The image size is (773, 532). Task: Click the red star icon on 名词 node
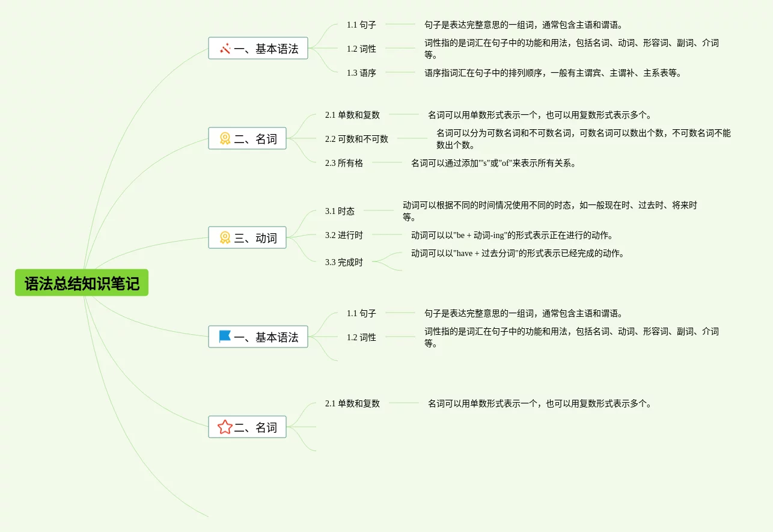225,427
